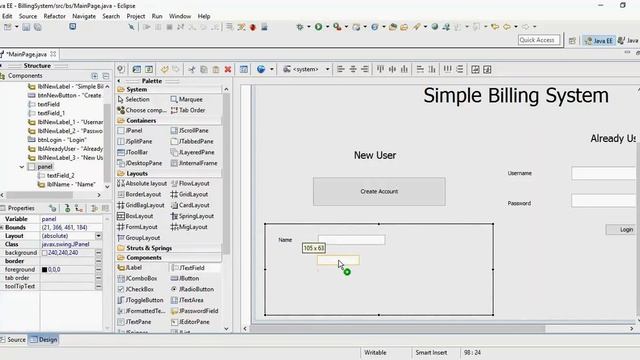This screenshot has height=360, width=640.
Task: Select the JLabel palette component
Action: 130,268
